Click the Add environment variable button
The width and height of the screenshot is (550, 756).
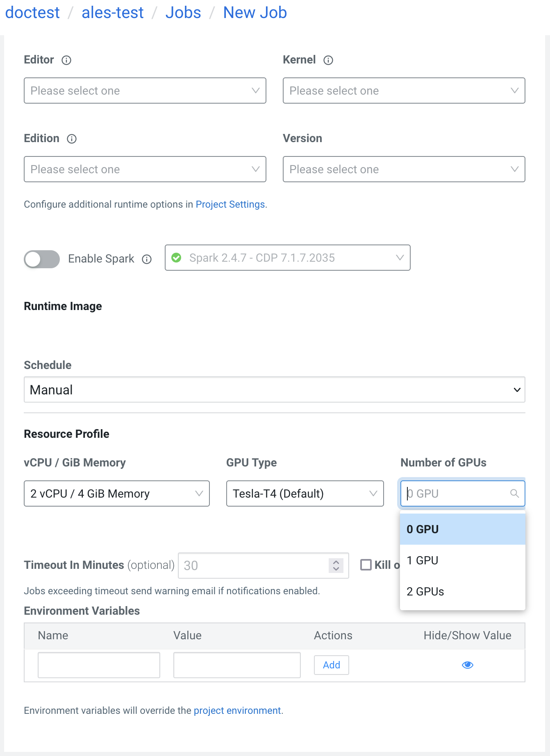tap(331, 665)
